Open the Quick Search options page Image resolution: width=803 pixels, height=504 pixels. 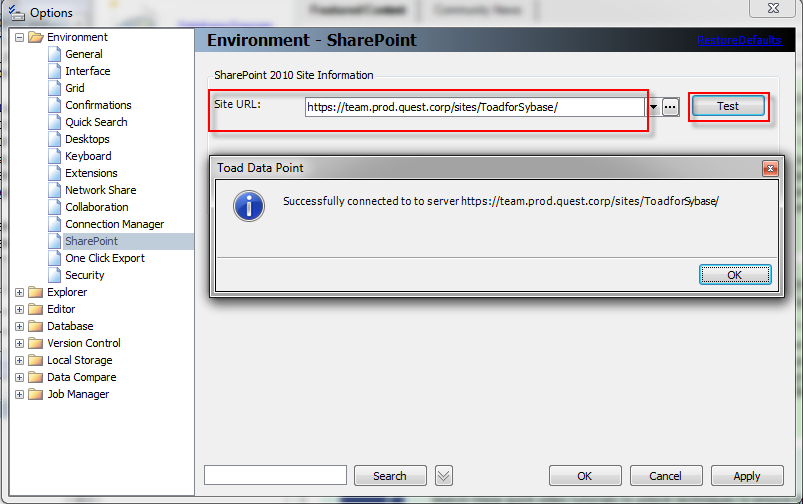pos(96,122)
